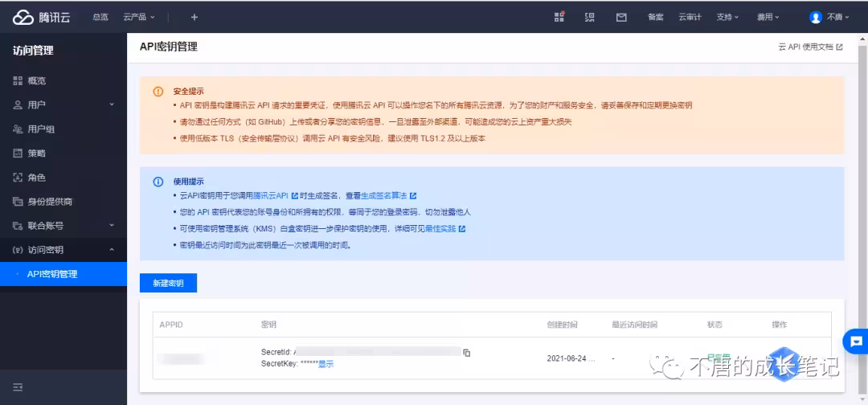Click the vertical scrollbar on the right
The height and width of the screenshot is (405, 868).
click(863, 219)
